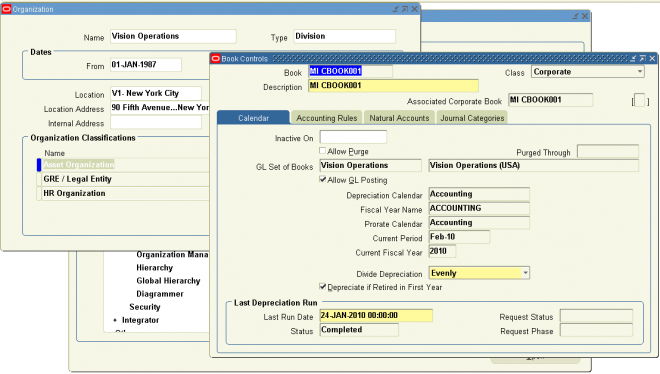Expand the Integrator tree node
The height and width of the screenshot is (374, 660).
click(x=115, y=320)
